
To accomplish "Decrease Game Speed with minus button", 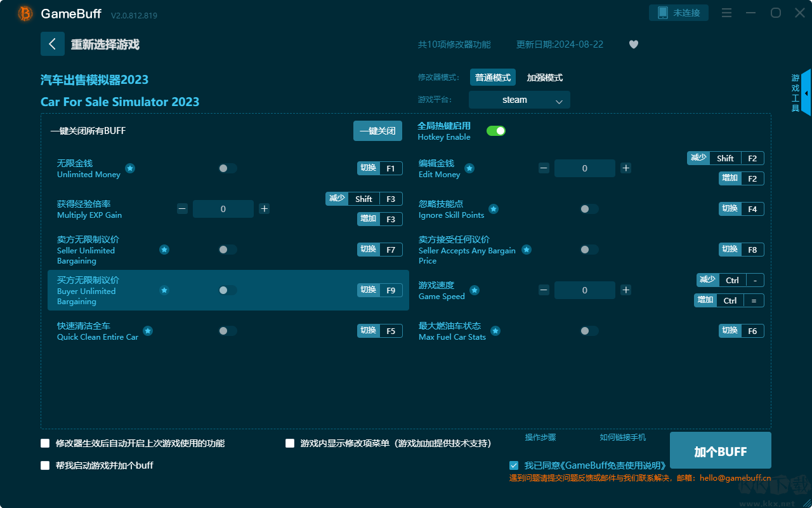I will (544, 290).
